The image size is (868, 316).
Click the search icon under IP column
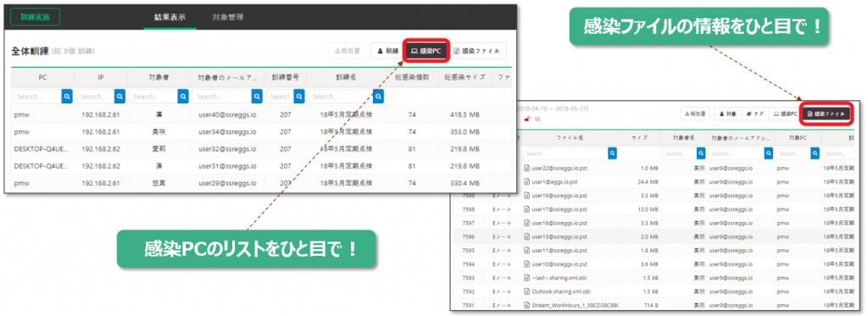(x=120, y=97)
